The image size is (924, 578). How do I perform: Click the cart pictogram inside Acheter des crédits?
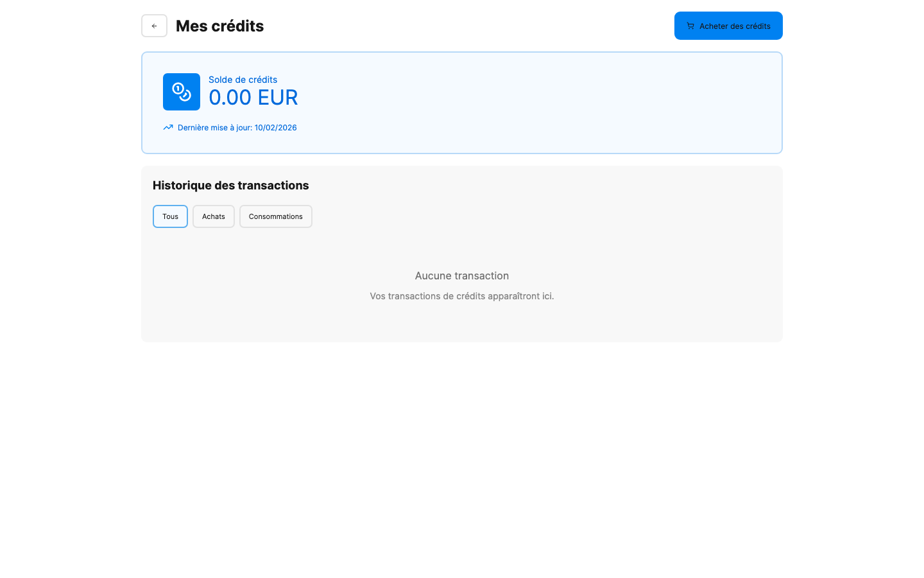click(x=690, y=26)
